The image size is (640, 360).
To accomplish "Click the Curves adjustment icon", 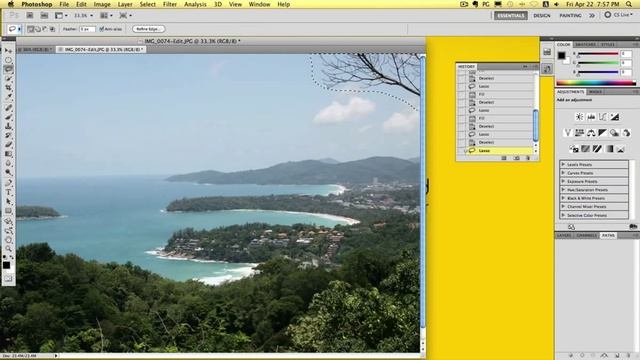I will (603, 117).
